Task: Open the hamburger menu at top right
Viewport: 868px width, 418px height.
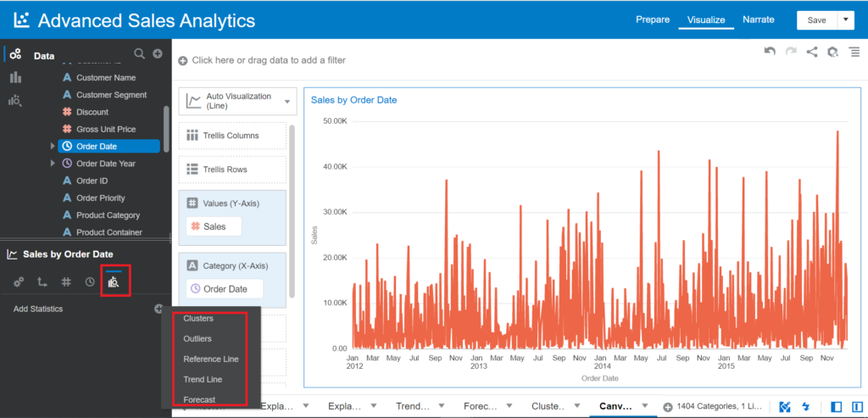Action: [x=854, y=52]
